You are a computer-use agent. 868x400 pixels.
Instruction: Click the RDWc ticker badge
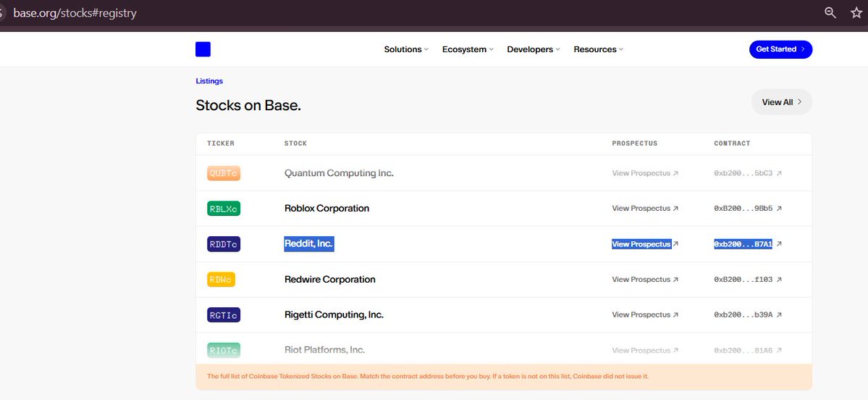pos(221,279)
